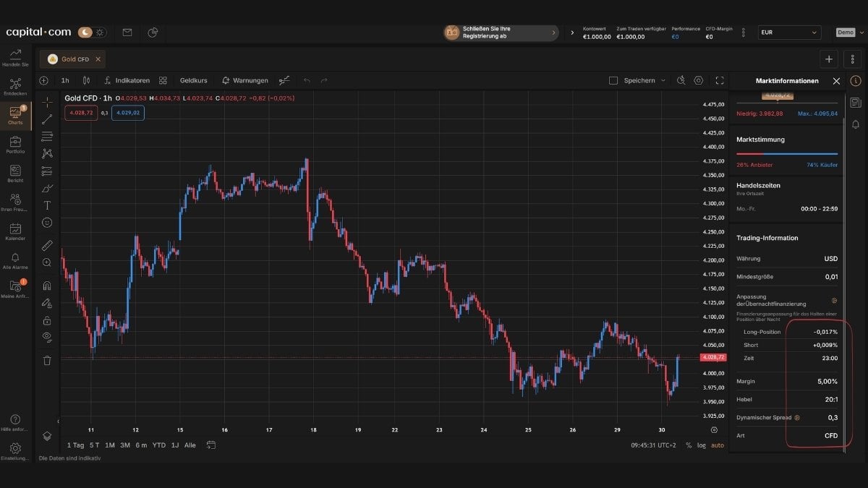Toggle stay in drawing mode
This screenshot has height=488, width=868.
[47, 303]
